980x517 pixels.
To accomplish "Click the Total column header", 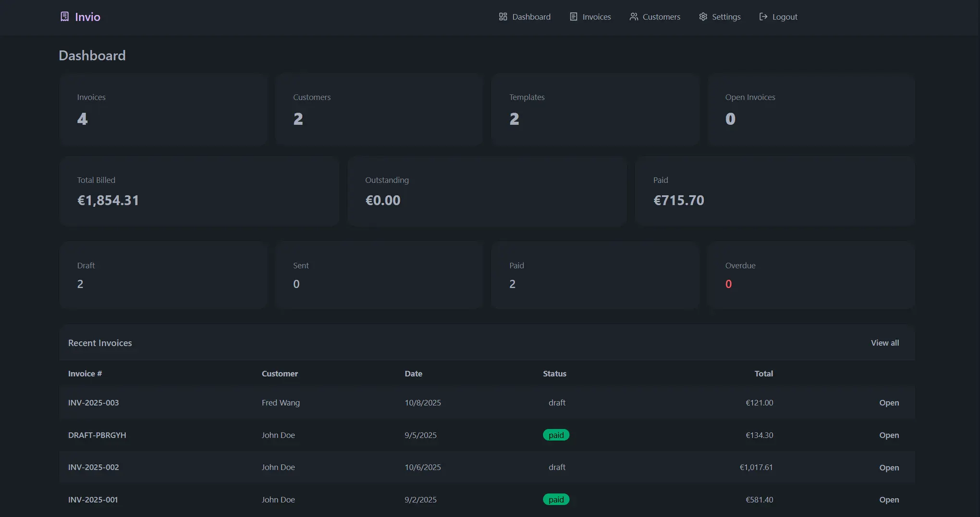I will click(763, 373).
